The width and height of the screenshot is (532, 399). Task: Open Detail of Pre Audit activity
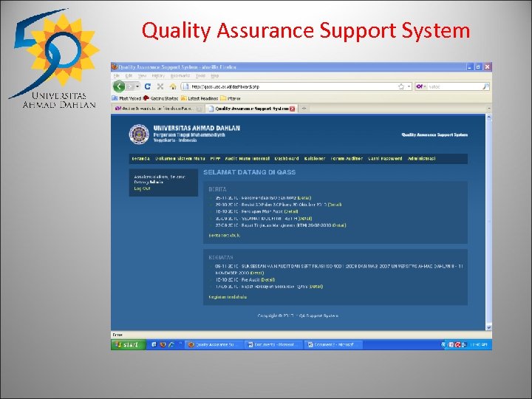click(267, 280)
